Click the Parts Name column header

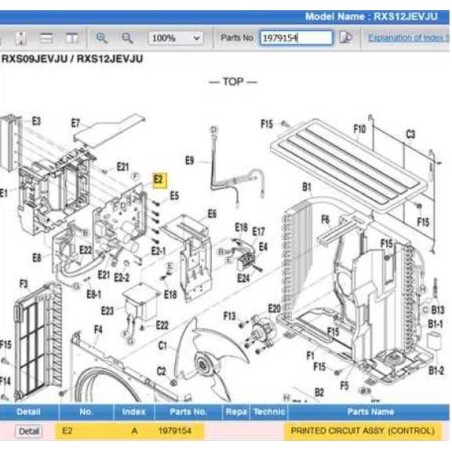click(370, 412)
